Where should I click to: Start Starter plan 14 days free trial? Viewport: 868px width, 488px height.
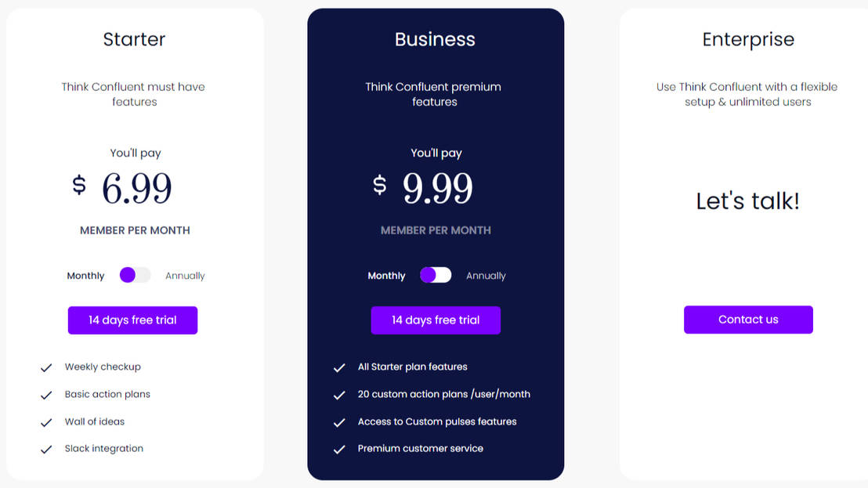132,320
